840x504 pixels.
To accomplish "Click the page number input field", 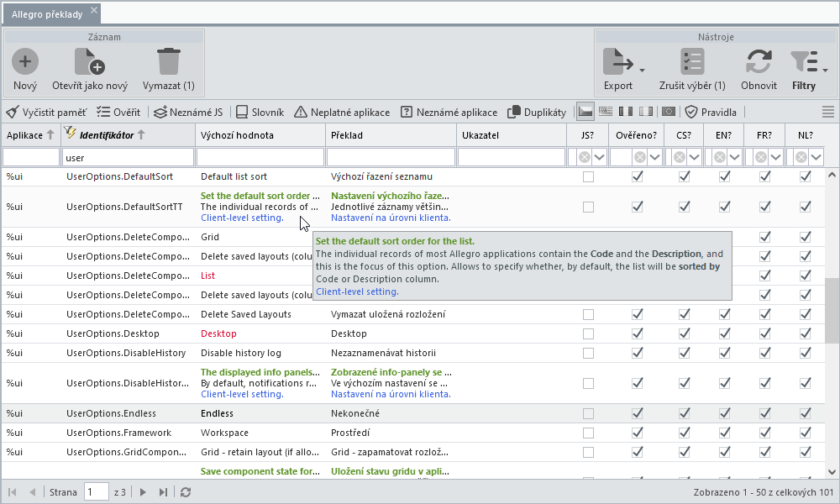I will [x=97, y=492].
